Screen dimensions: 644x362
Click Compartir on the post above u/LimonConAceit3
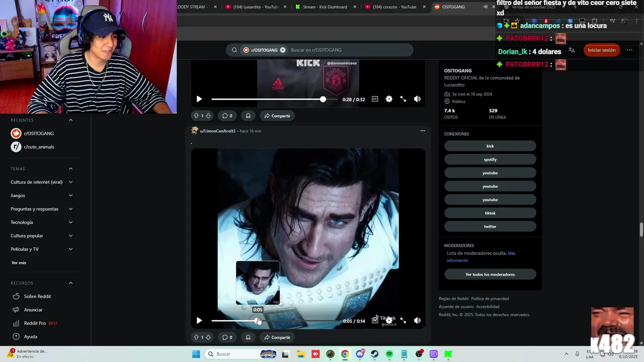(277, 116)
